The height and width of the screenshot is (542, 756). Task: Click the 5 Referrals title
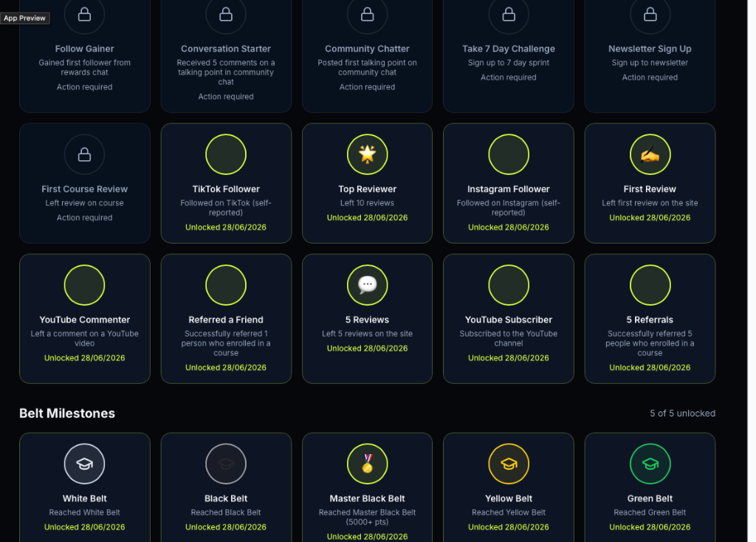tap(650, 320)
